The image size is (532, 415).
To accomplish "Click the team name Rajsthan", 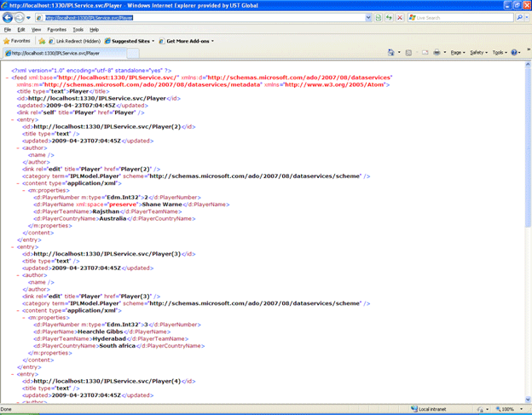I will click(106, 211).
